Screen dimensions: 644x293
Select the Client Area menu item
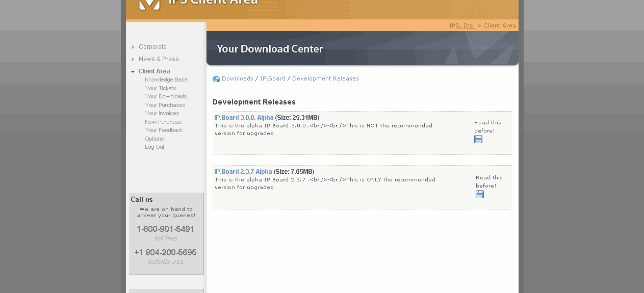154,71
